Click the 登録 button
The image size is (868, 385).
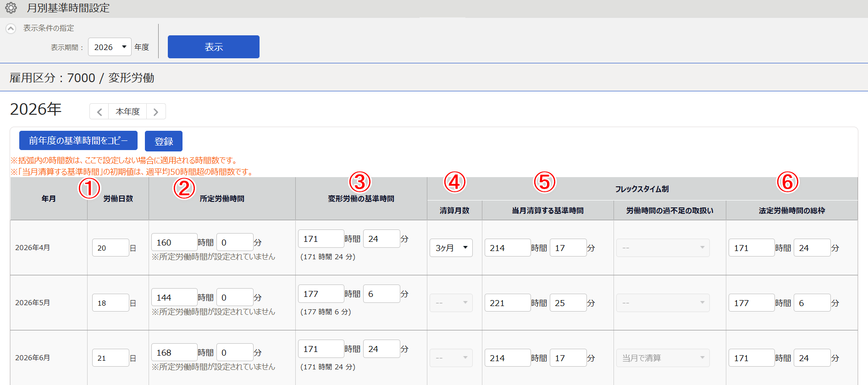click(164, 141)
